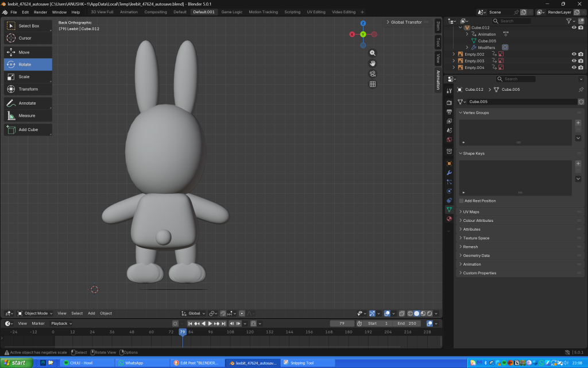
Task: Choose the Annotate tool
Action: 28,103
